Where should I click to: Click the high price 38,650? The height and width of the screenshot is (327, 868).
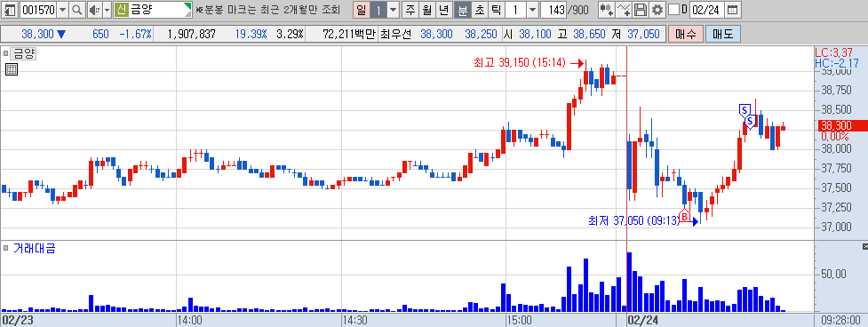[x=589, y=35]
